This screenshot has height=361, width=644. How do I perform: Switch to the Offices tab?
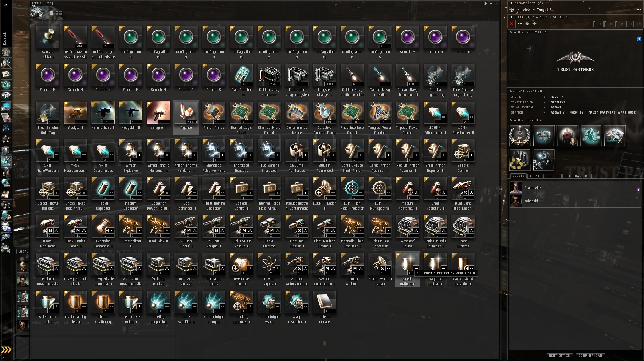[553, 176]
